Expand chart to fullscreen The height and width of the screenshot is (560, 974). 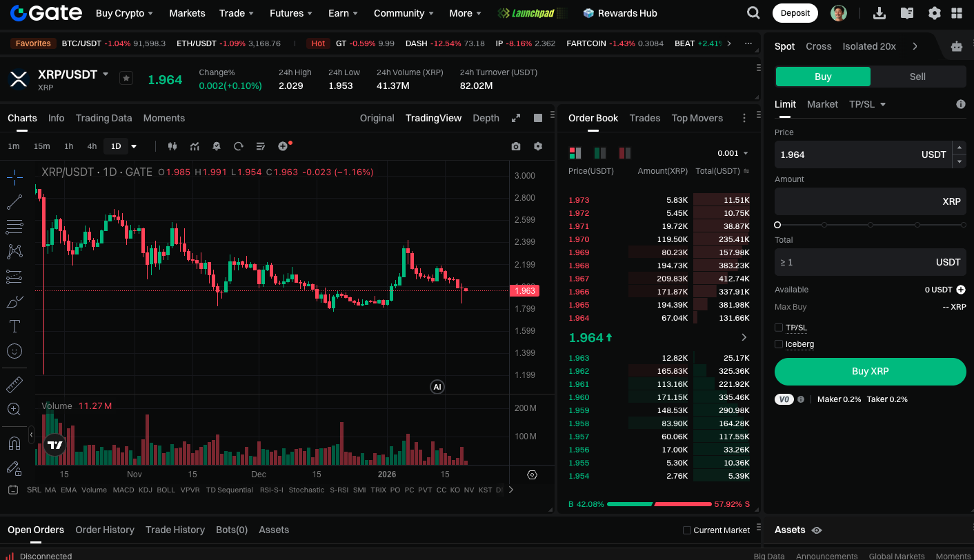click(515, 118)
